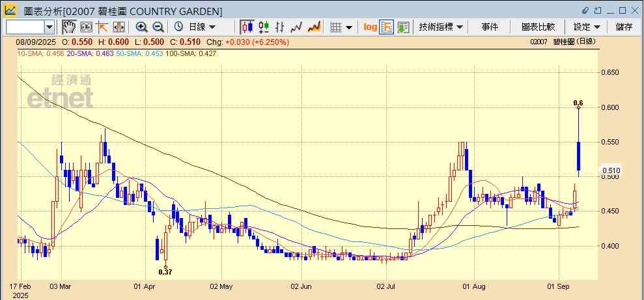
Task: Toggle the data legend display icon
Action: point(387,27)
